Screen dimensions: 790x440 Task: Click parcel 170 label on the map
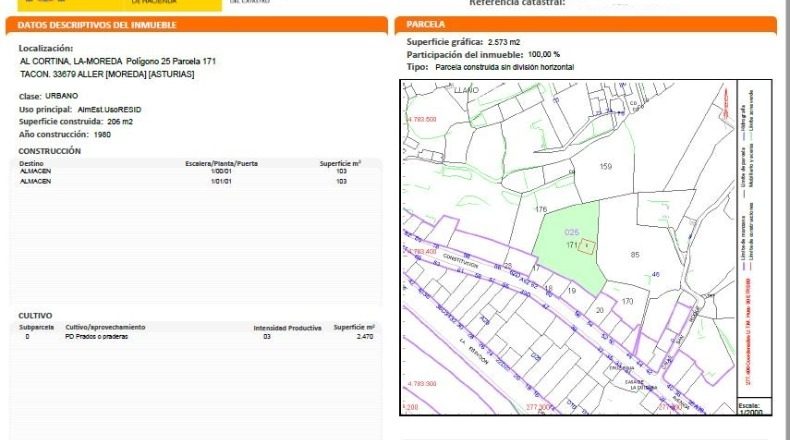point(627,301)
